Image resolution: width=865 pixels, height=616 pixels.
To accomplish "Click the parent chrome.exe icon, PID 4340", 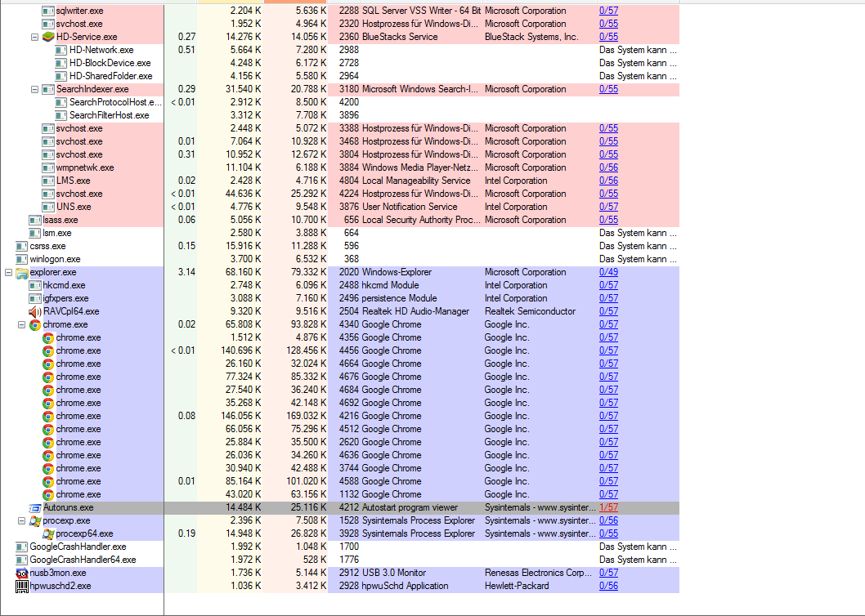I will (x=35, y=324).
